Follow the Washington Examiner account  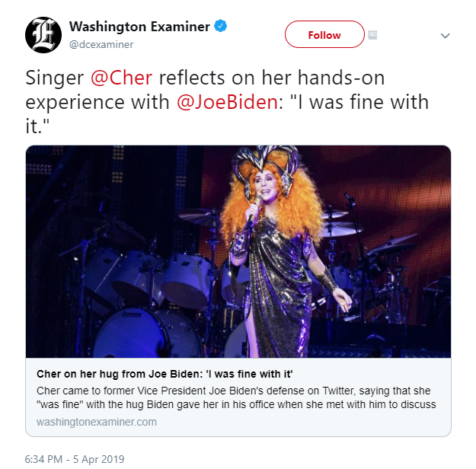(324, 34)
